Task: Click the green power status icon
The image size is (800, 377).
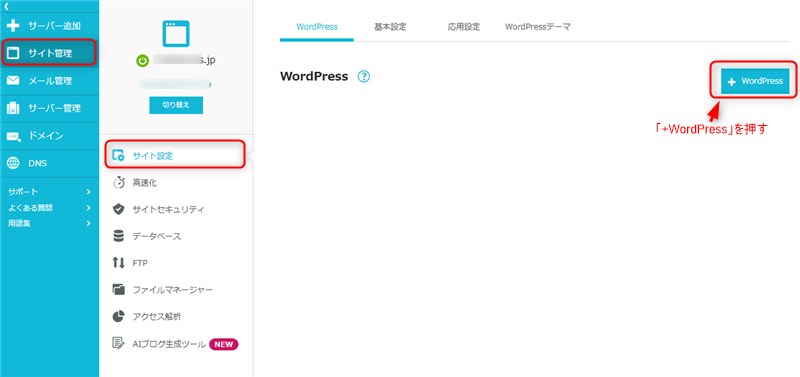Action: [x=142, y=61]
